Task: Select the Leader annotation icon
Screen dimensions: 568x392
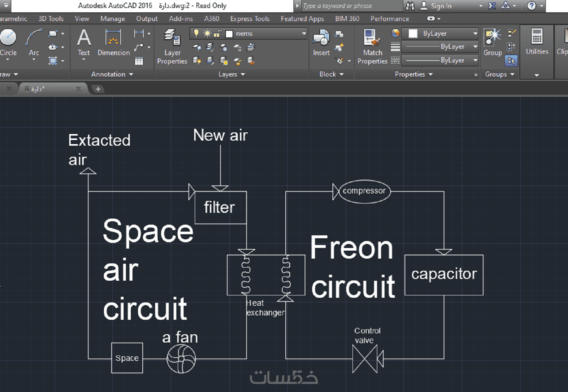Action: pyautogui.click(x=139, y=47)
